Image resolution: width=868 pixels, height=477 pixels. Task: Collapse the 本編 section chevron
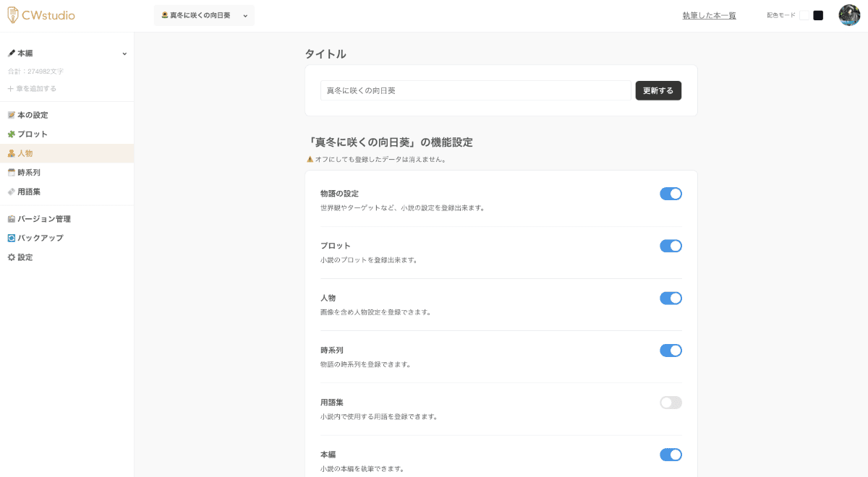[124, 53]
